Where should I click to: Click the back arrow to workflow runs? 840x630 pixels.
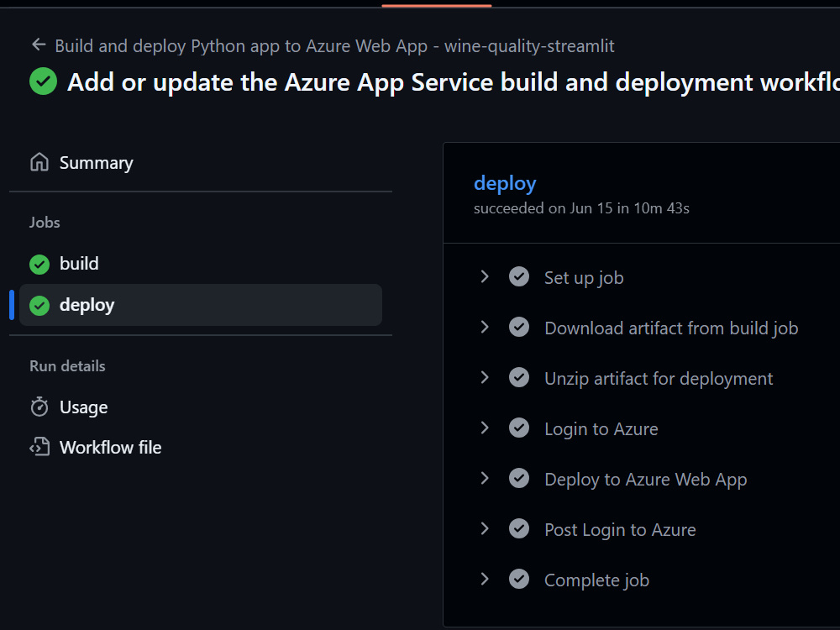[x=39, y=45]
